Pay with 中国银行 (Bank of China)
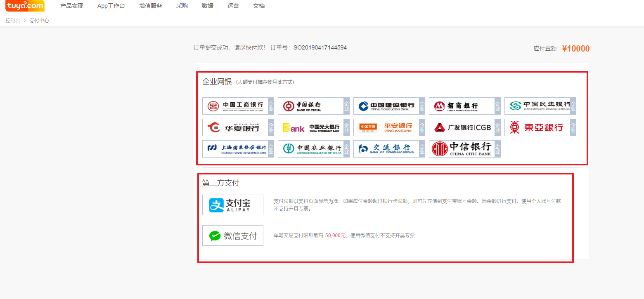 coord(314,106)
